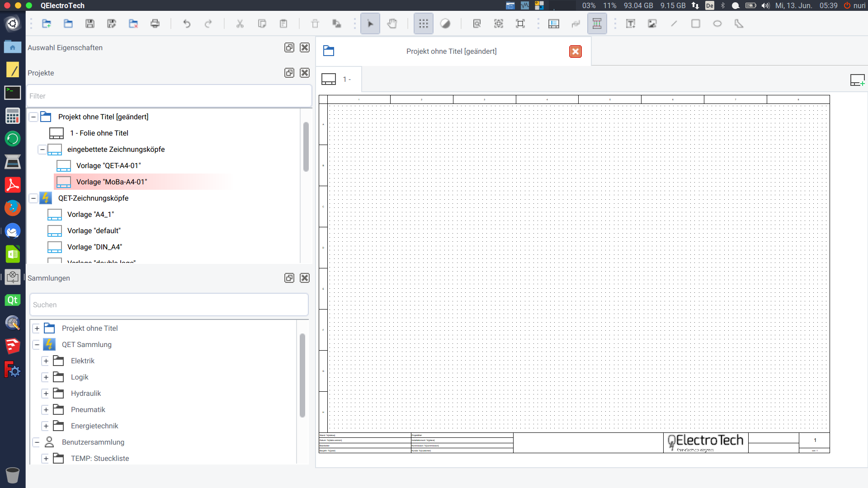Collapse the eingebettete Zeichnungsköpfe node
The width and height of the screenshot is (868, 488).
42,150
